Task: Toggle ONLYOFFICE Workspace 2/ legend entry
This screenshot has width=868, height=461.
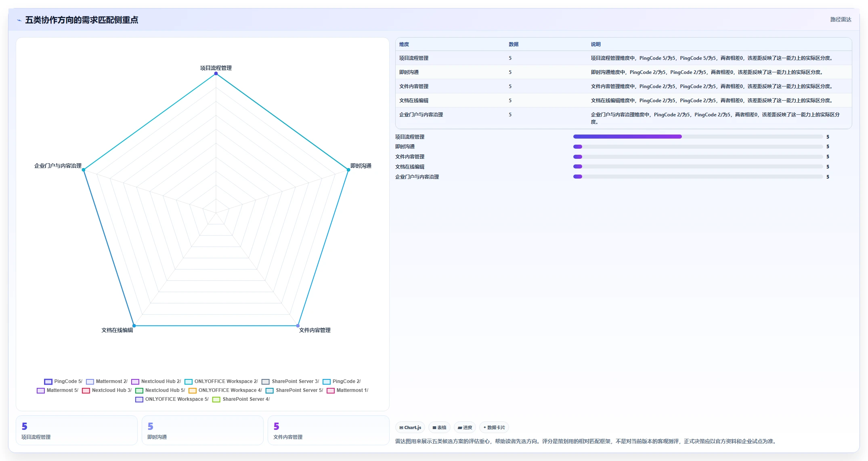Action: [221, 381]
